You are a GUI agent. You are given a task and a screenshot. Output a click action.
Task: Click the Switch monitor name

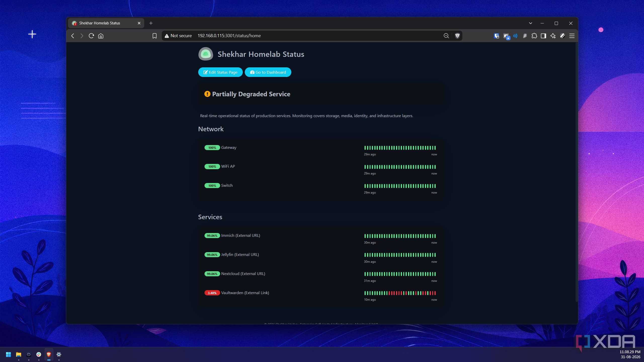click(x=227, y=185)
